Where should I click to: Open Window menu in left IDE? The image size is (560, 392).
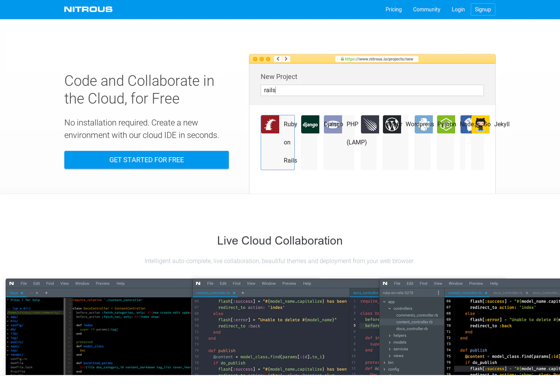click(82, 284)
